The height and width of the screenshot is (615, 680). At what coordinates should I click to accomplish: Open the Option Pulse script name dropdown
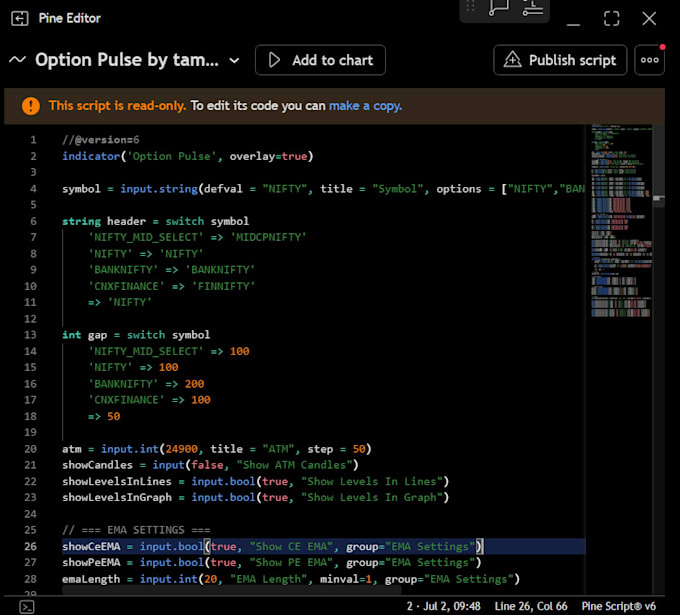pyautogui.click(x=234, y=60)
